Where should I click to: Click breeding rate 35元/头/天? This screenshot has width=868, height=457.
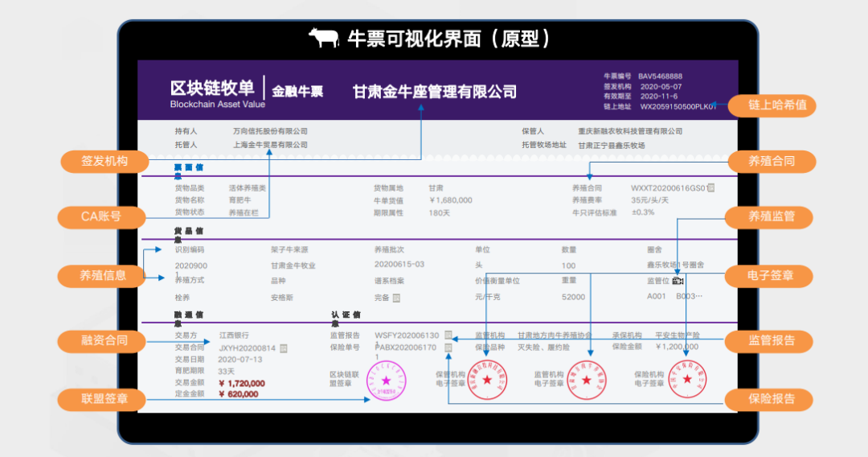[649, 200]
